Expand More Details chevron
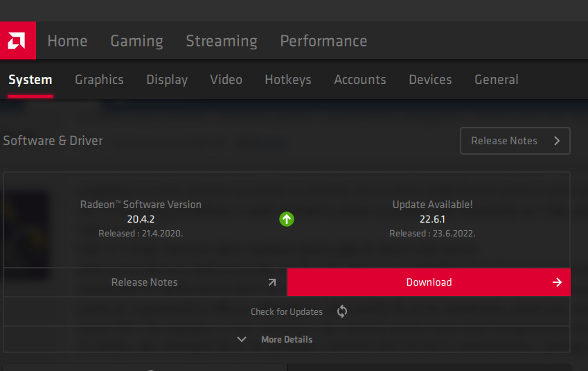The image size is (588, 371). tap(242, 340)
